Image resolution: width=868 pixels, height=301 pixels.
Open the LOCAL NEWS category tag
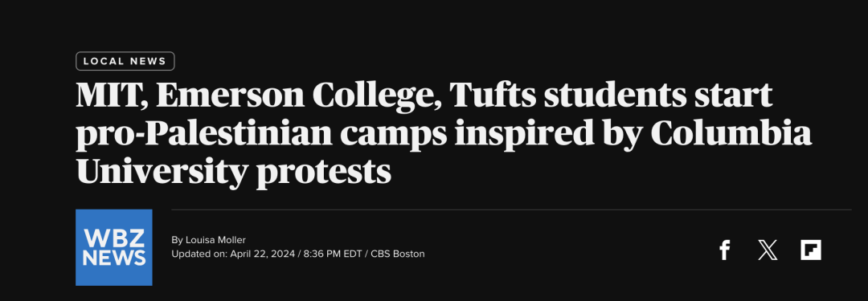pyautogui.click(x=125, y=62)
